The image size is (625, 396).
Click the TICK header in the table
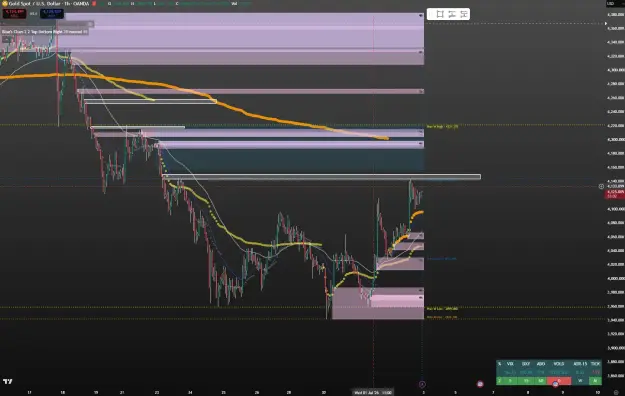pyautogui.click(x=595, y=364)
